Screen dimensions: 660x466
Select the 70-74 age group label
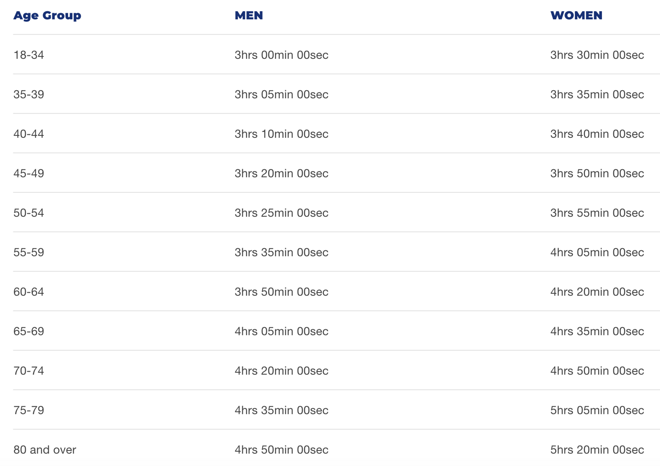29,371
